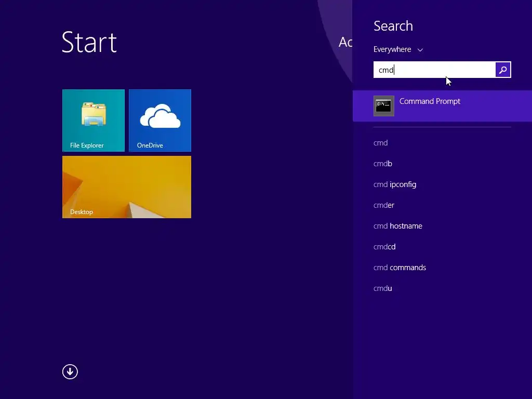Select the 'cmd hostname' suggestion
This screenshot has height=399, width=532.
coord(397,226)
